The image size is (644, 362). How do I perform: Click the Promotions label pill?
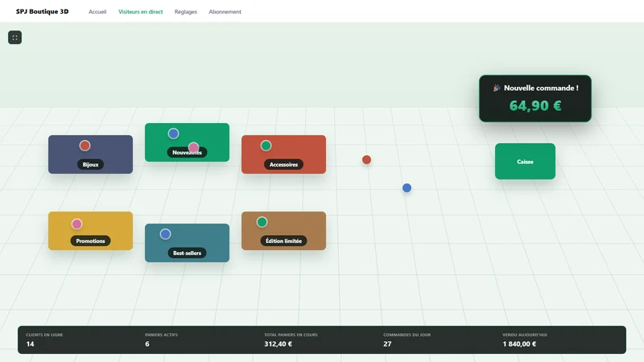coord(90,241)
